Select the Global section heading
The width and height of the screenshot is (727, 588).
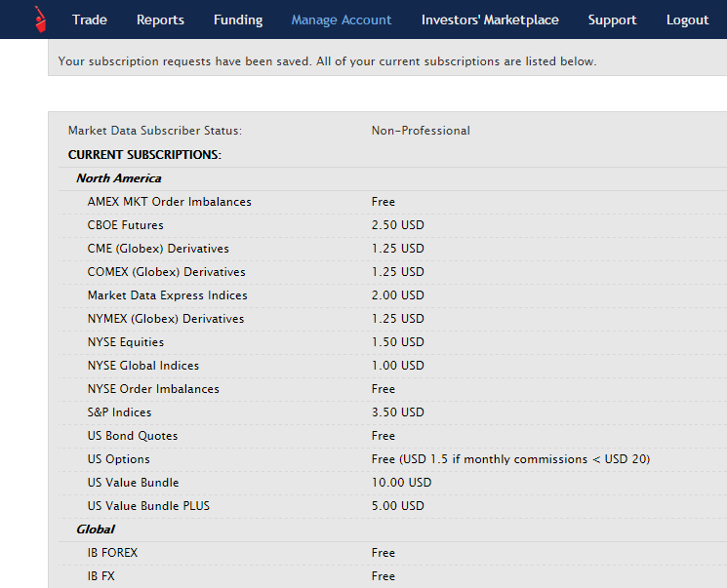pyautogui.click(x=96, y=529)
